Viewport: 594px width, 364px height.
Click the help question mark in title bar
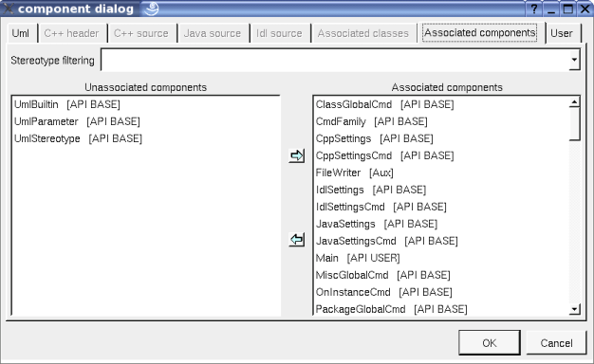click(534, 9)
